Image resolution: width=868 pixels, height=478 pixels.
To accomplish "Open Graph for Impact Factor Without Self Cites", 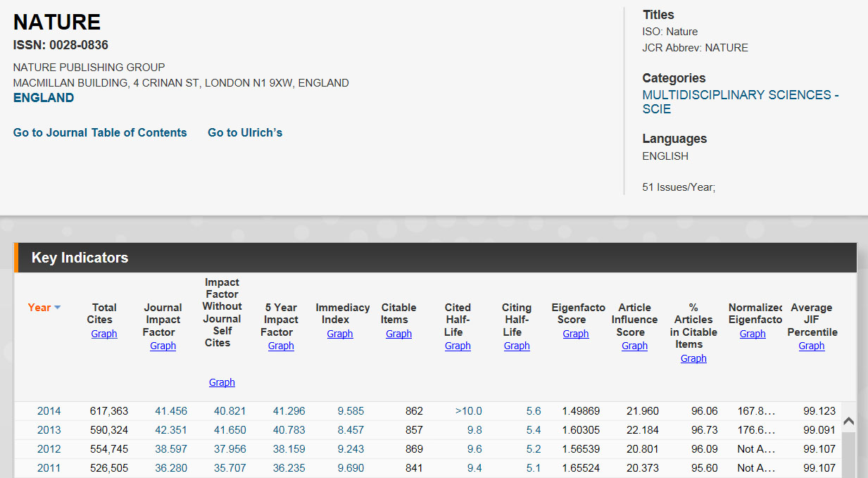I will 222,382.
